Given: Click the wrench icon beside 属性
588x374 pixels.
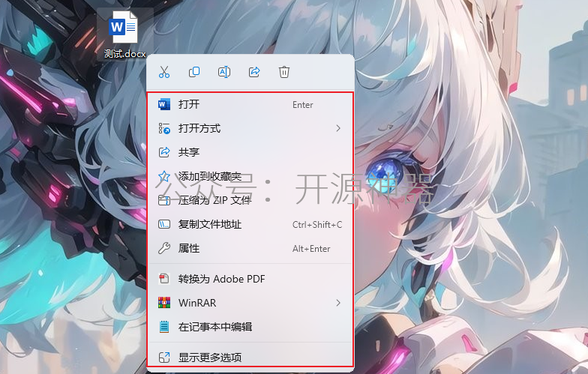Looking at the screenshot, I should click(163, 248).
